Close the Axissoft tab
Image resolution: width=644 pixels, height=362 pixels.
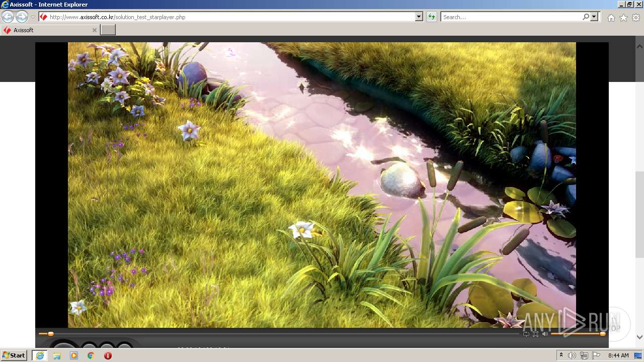tap(94, 30)
